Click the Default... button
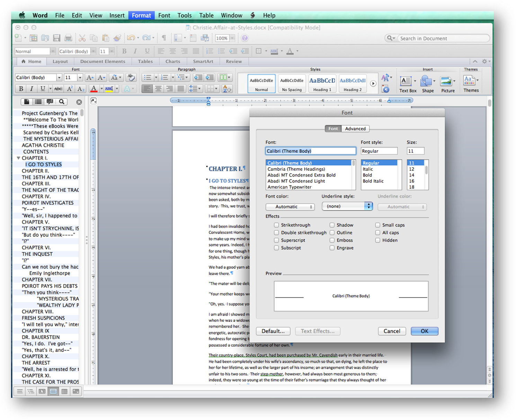 pyautogui.click(x=273, y=331)
